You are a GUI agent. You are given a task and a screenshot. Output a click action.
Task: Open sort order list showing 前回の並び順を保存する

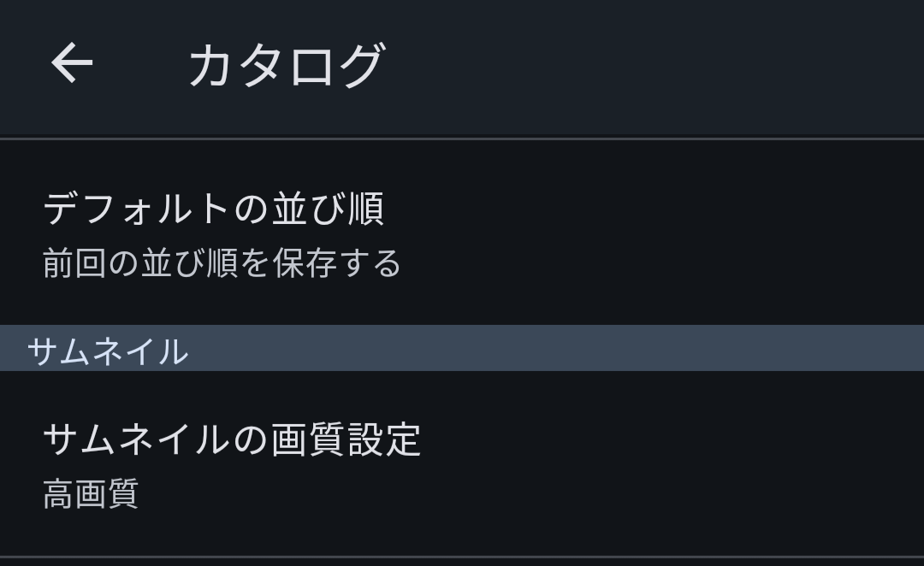[462, 233]
